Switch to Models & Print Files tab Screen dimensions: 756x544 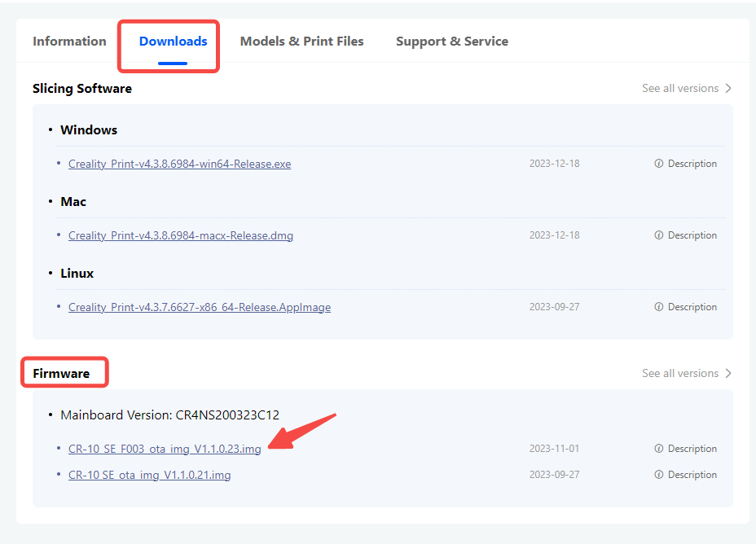point(301,42)
